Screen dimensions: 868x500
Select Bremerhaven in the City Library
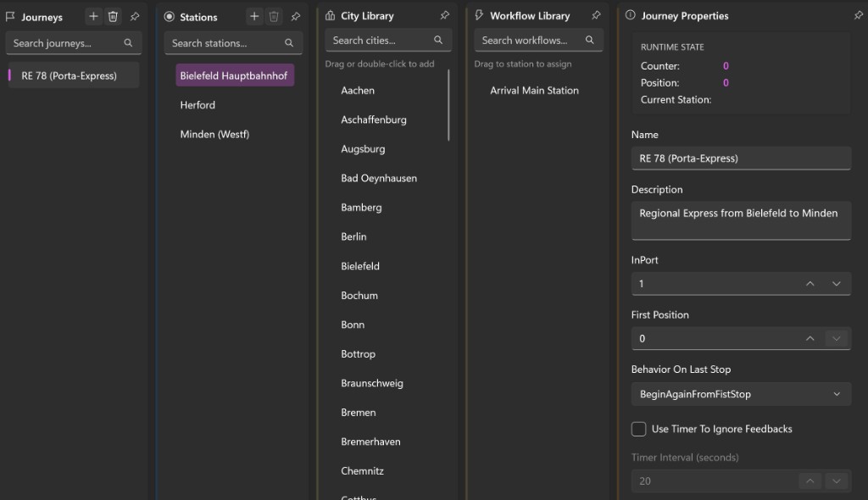coord(371,442)
